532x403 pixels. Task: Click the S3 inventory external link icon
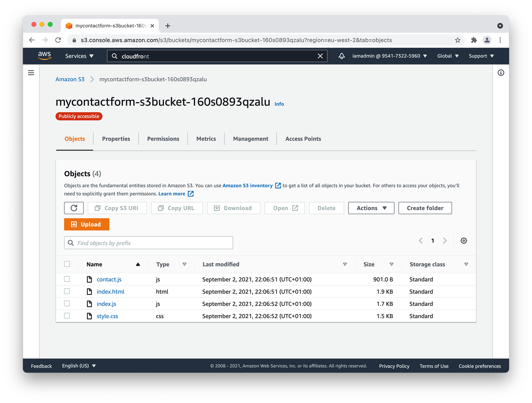click(x=278, y=185)
